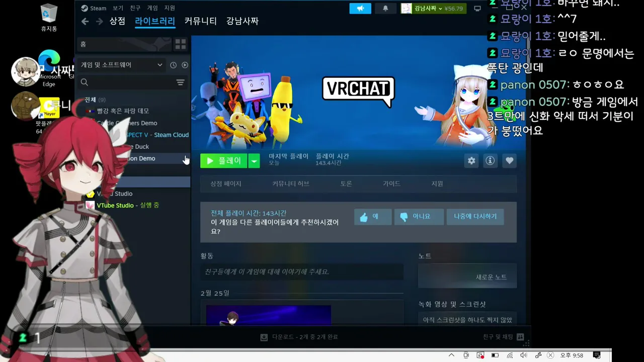Open the 게임 menu
The height and width of the screenshot is (362, 644).
coord(152,8)
